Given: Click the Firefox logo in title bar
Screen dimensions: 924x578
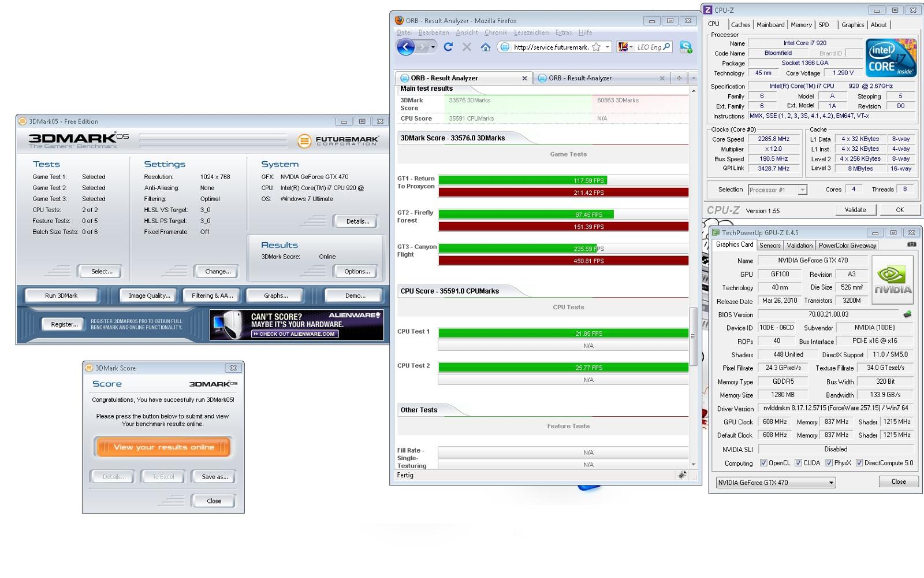Looking at the screenshot, I should [x=400, y=20].
